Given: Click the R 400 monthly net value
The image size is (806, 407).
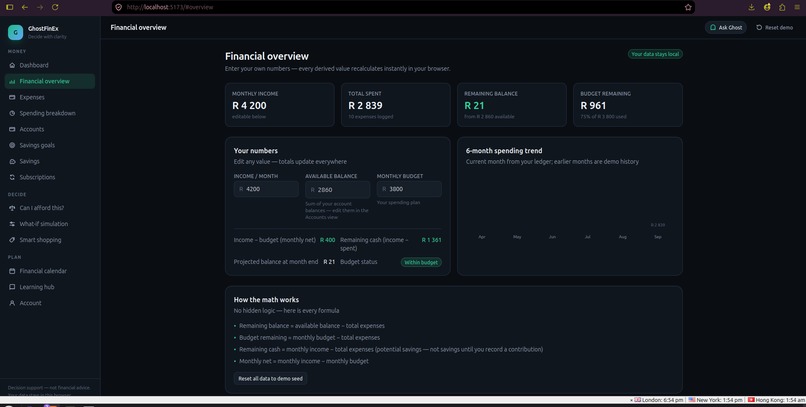Looking at the screenshot, I should pyautogui.click(x=327, y=240).
